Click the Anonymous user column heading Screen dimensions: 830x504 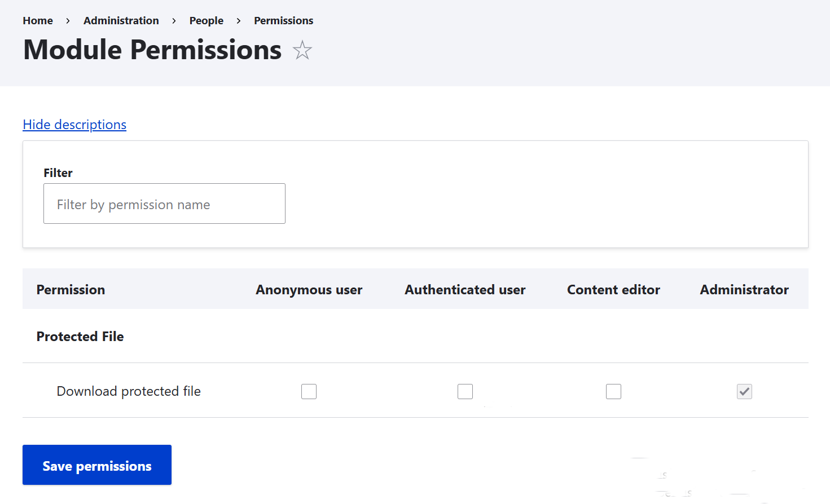[309, 289]
